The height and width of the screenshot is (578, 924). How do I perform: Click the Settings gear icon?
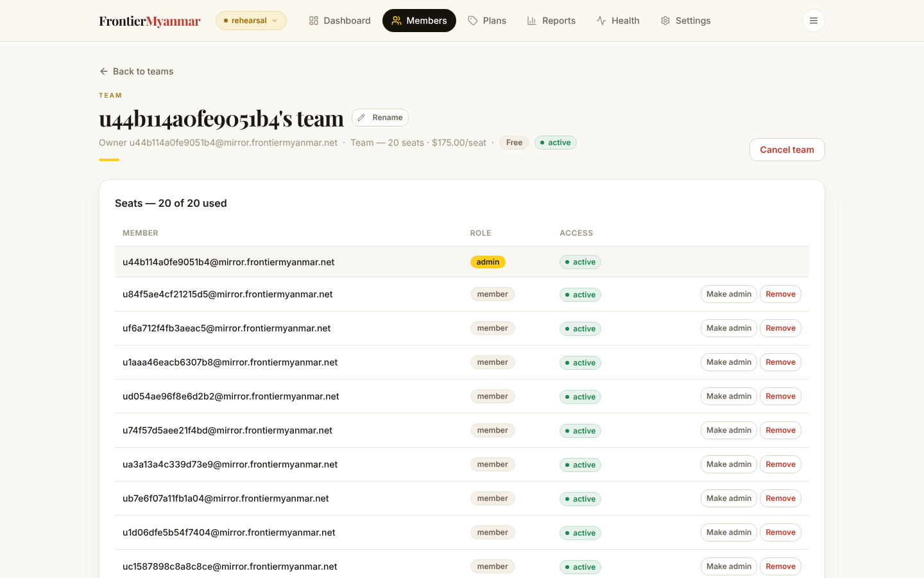click(x=665, y=21)
